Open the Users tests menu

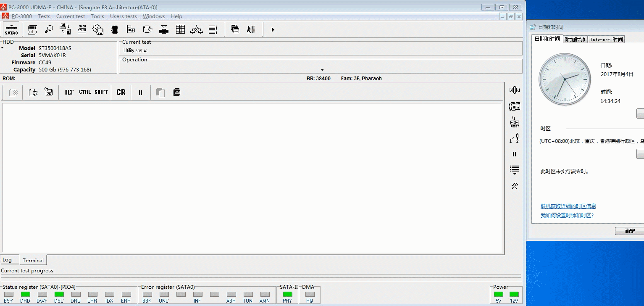pos(124,16)
